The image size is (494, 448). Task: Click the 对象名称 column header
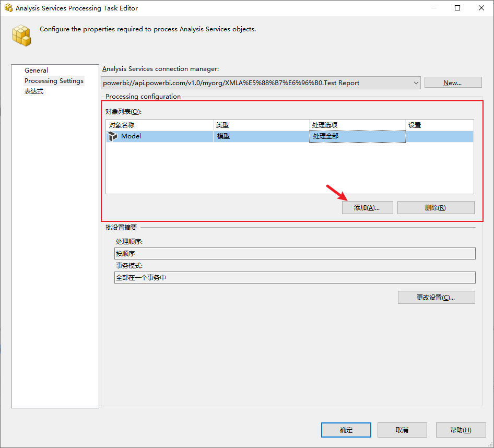159,125
